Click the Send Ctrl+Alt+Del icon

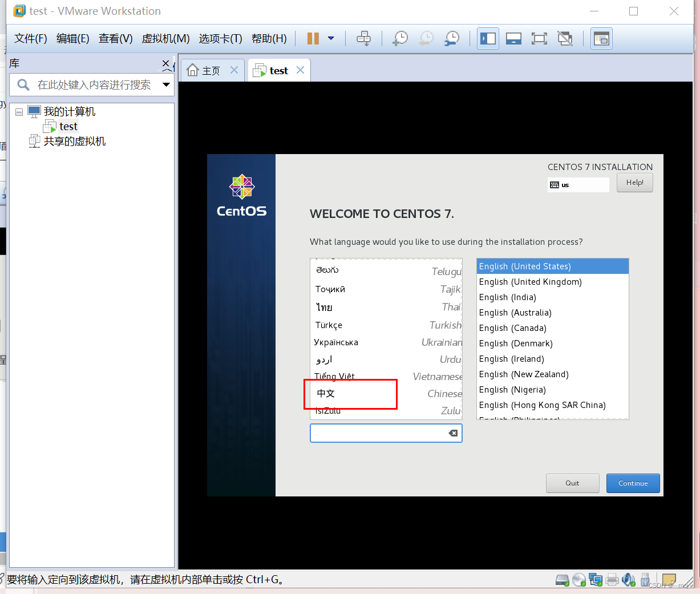coord(363,38)
